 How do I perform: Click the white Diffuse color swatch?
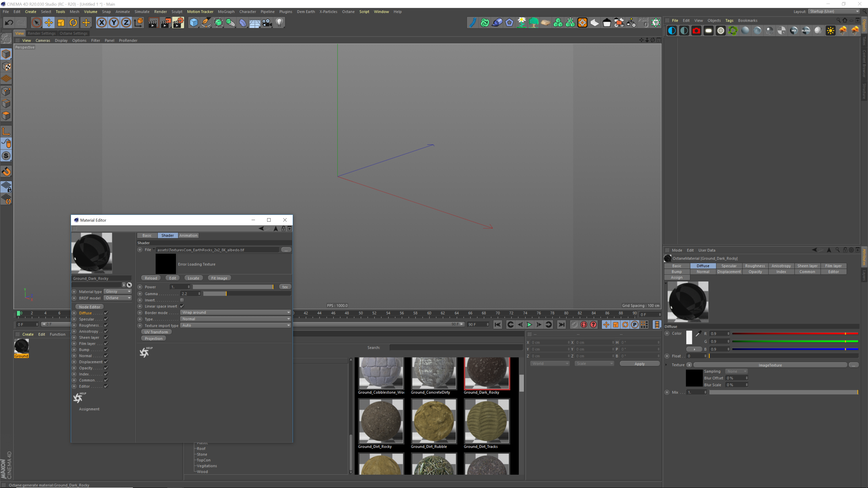pyautogui.click(x=689, y=337)
